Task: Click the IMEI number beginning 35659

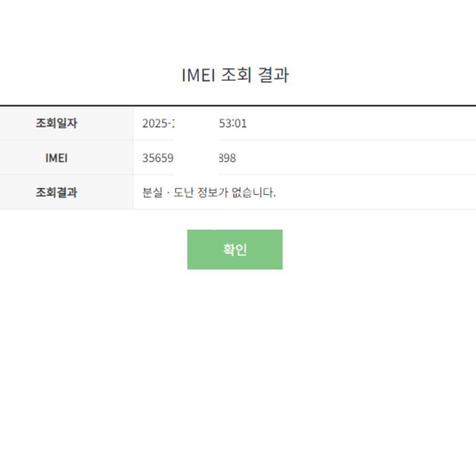Action: [157, 158]
